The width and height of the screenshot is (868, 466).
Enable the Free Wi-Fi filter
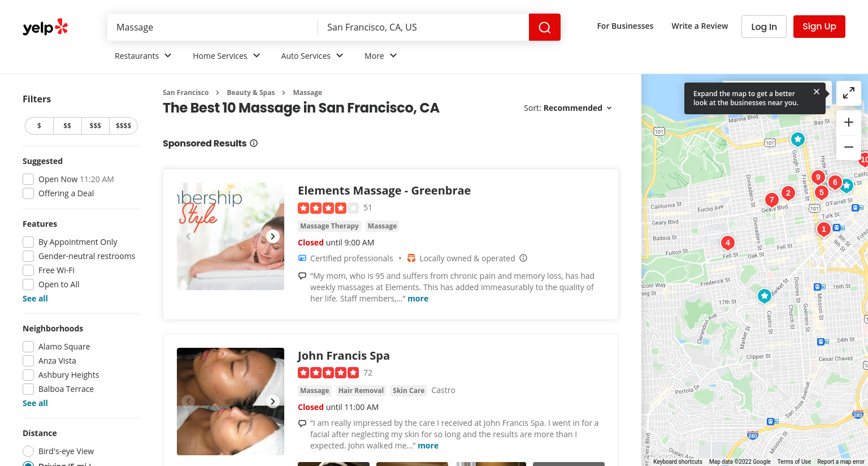pos(28,270)
